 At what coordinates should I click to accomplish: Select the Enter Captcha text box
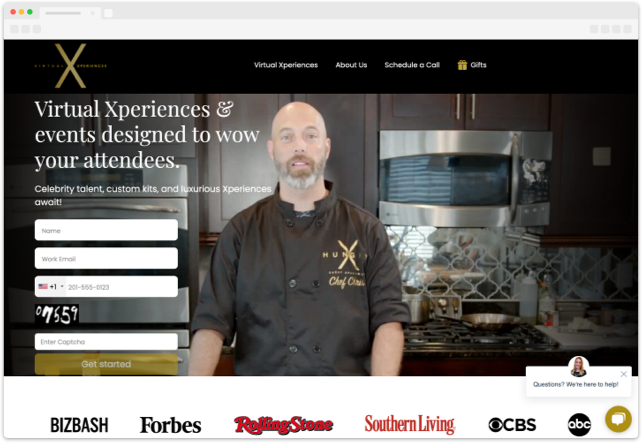coord(106,342)
